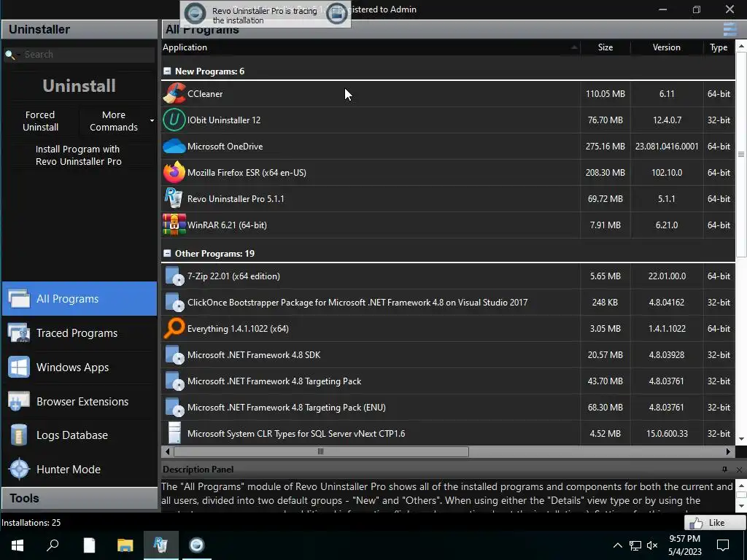Open the view options icon in All Programs header
The image size is (747, 560).
(x=729, y=29)
